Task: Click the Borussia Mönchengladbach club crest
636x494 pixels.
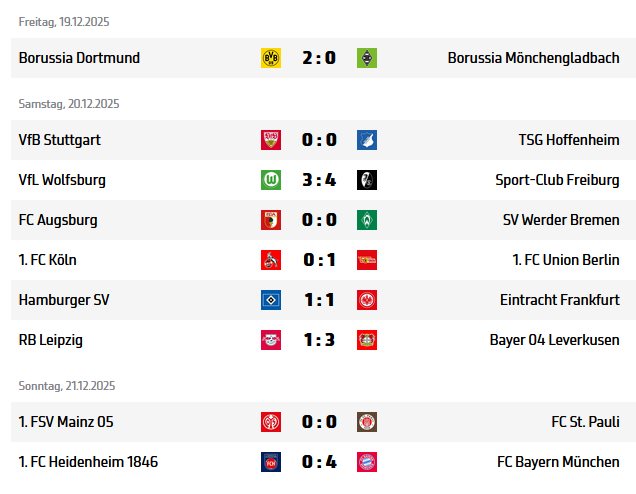Action: (x=367, y=58)
